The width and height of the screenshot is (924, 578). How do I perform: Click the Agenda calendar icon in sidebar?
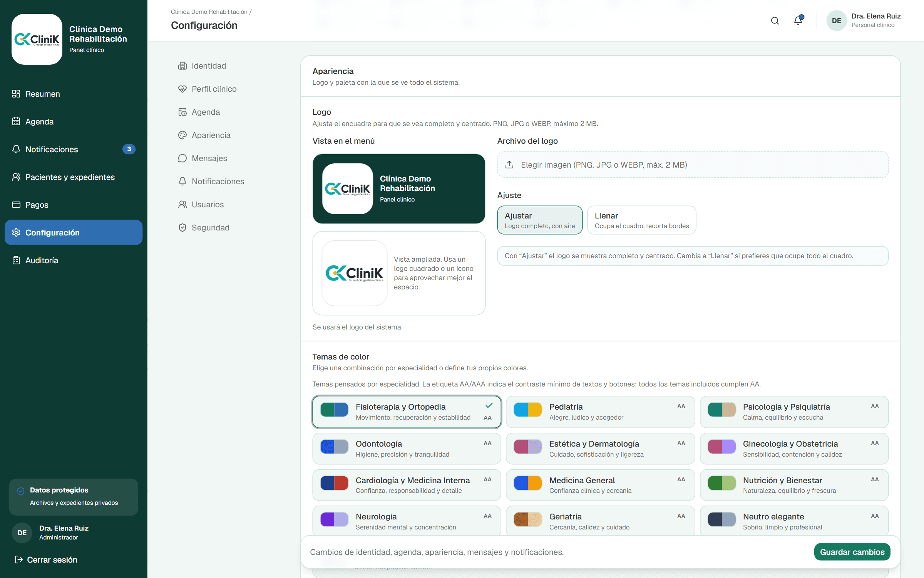click(16, 121)
